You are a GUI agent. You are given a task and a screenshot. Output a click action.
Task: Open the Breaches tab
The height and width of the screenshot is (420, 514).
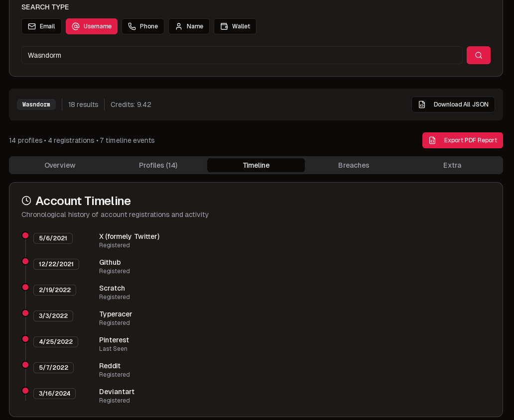pyautogui.click(x=354, y=165)
